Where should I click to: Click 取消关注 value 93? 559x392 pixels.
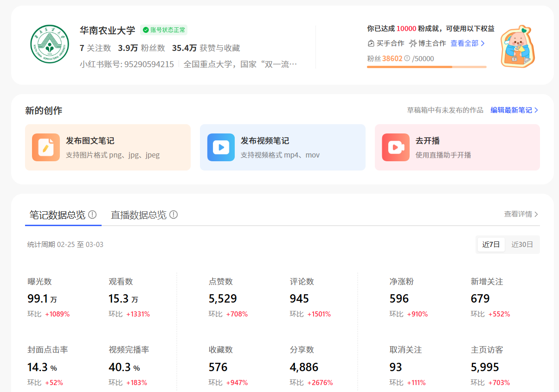[x=396, y=367]
